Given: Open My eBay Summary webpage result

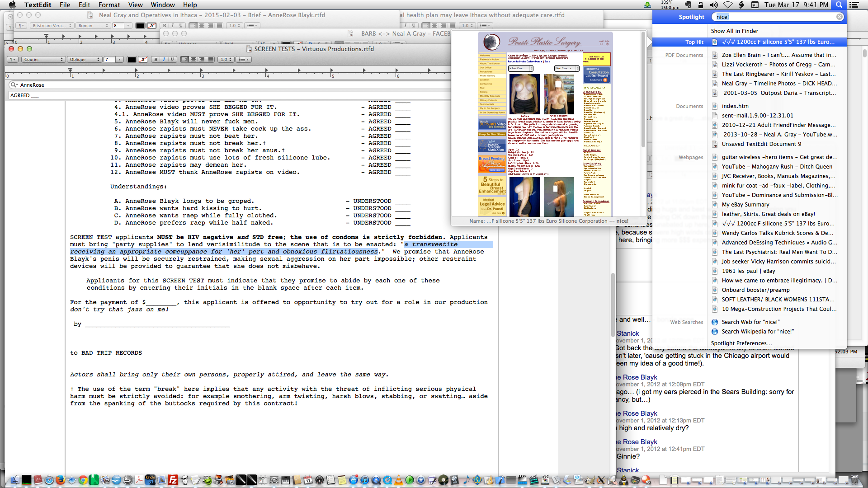Looking at the screenshot, I should (777, 204).
